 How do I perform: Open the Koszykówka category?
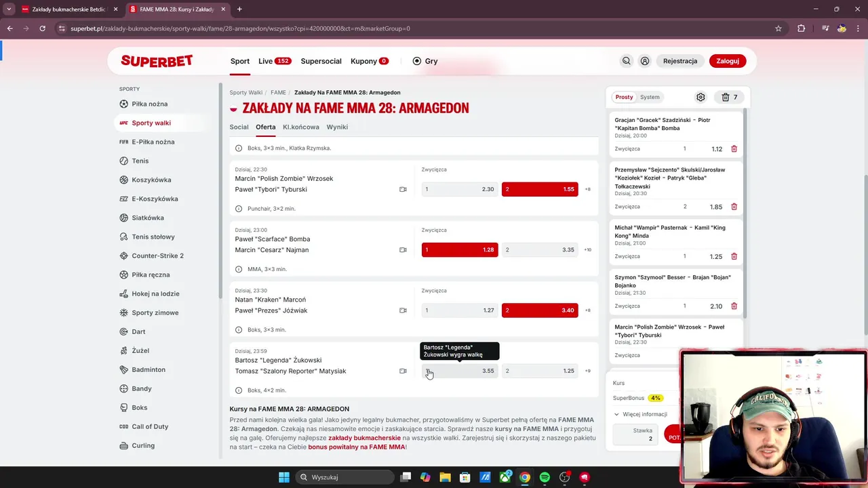coord(145,180)
